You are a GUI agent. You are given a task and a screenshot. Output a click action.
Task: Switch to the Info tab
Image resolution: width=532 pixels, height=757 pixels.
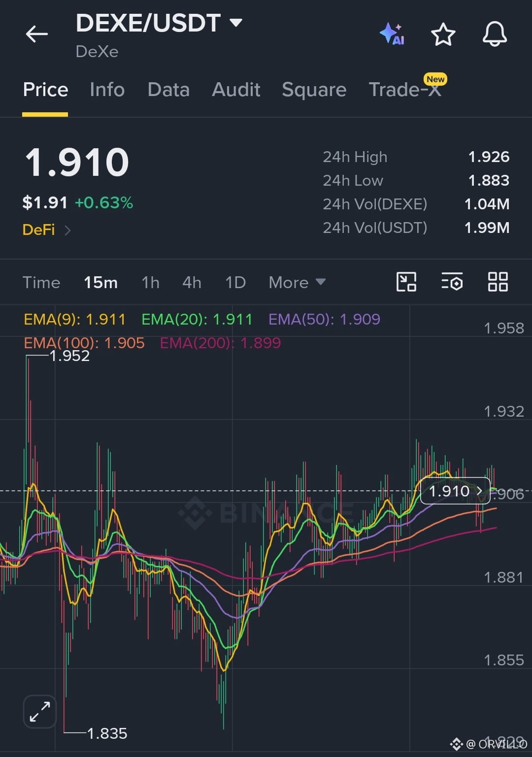click(x=107, y=90)
